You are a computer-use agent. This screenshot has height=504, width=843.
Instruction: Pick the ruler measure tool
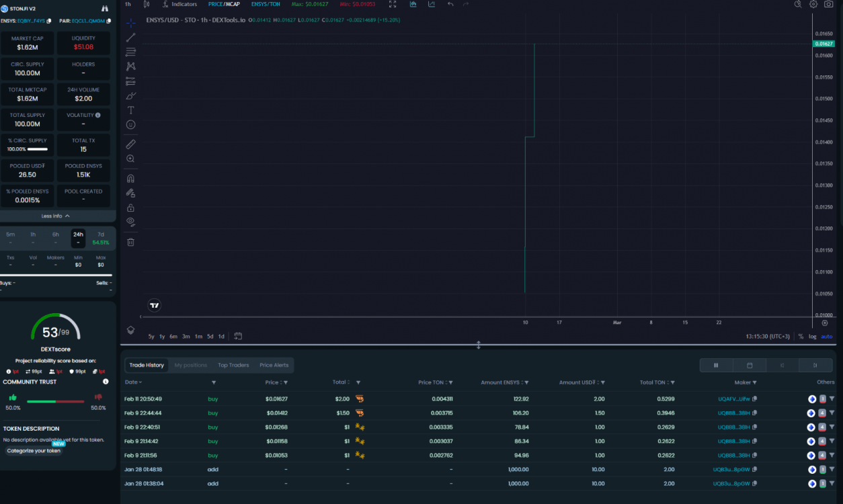130,144
